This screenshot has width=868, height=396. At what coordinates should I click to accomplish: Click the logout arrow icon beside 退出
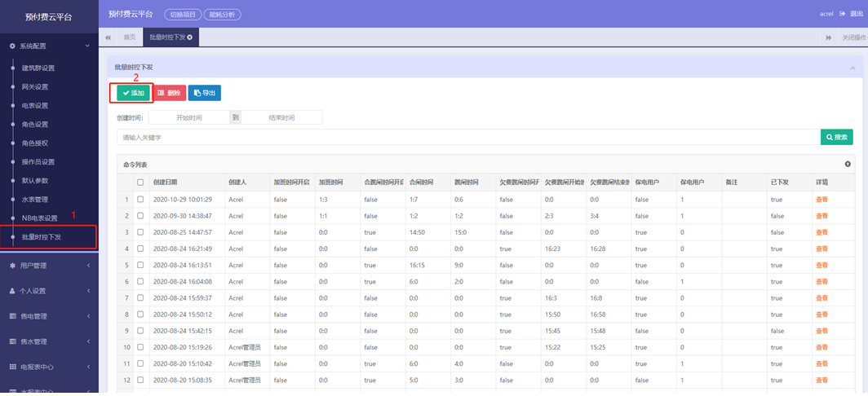843,14
